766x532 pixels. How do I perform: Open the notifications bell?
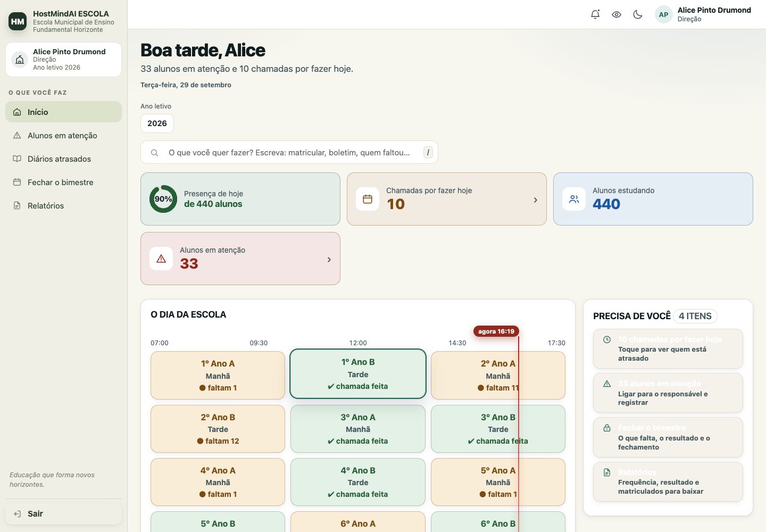click(595, 14)
